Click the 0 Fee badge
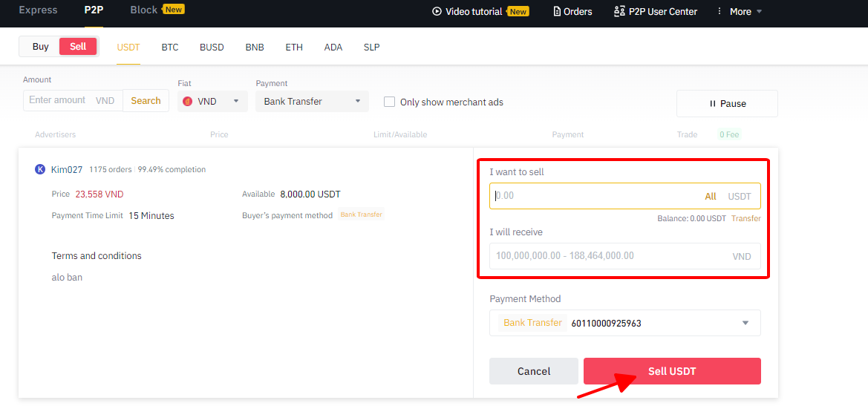Image resolution: width=868 pixels, height=406 pixels. [x=729, y=134]
